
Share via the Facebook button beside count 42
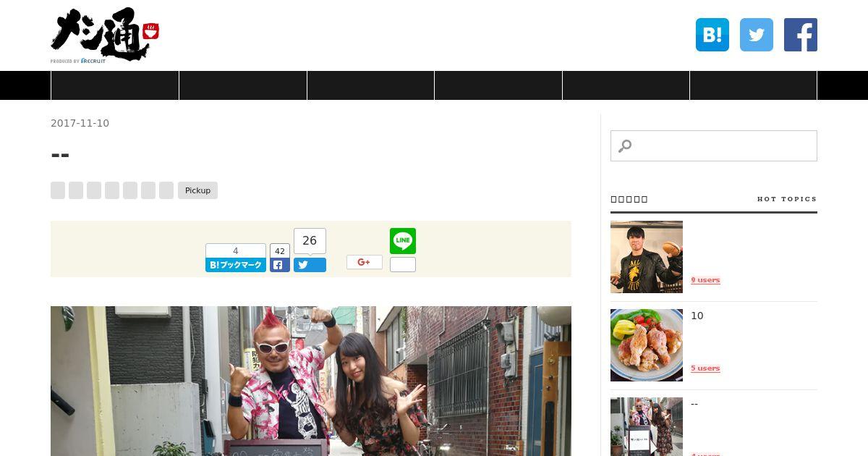pos(280,265)
